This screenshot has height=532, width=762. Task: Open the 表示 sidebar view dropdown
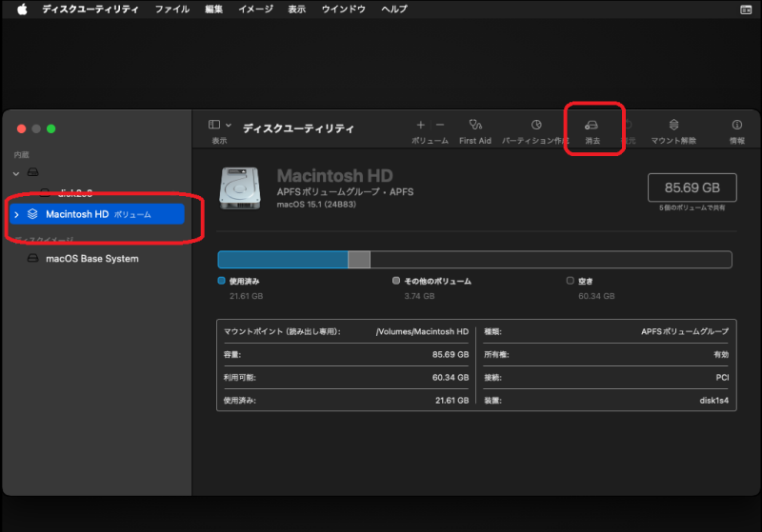220,126
